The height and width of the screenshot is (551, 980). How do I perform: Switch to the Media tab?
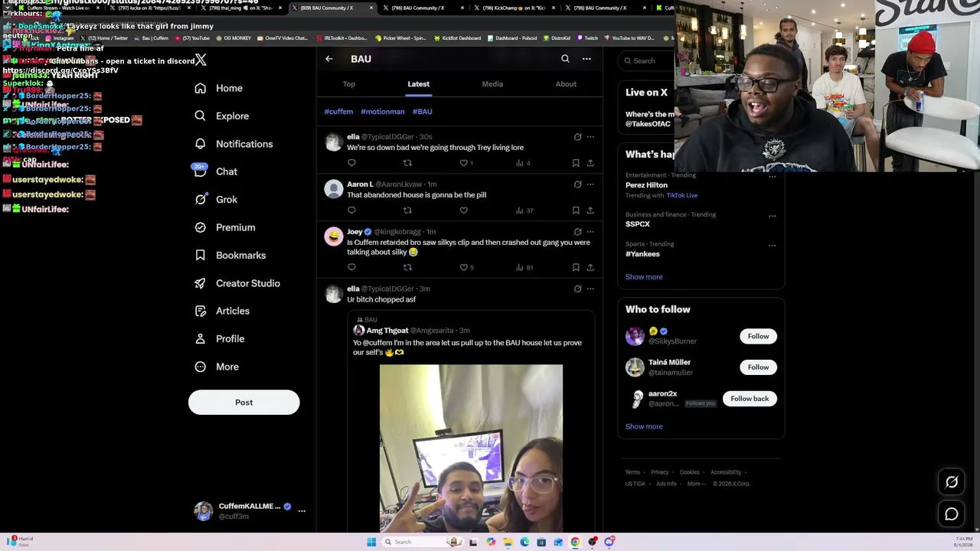click(x=492, y=84)
